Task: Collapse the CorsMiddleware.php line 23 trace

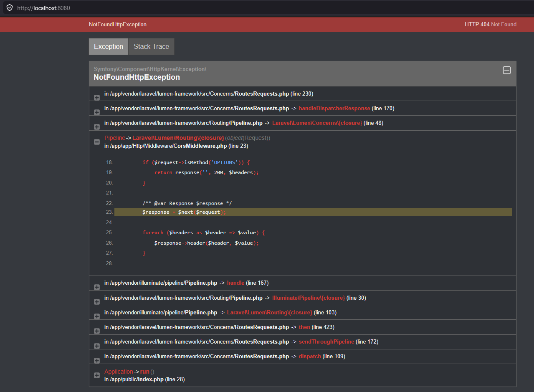Action: click(97, 142)
